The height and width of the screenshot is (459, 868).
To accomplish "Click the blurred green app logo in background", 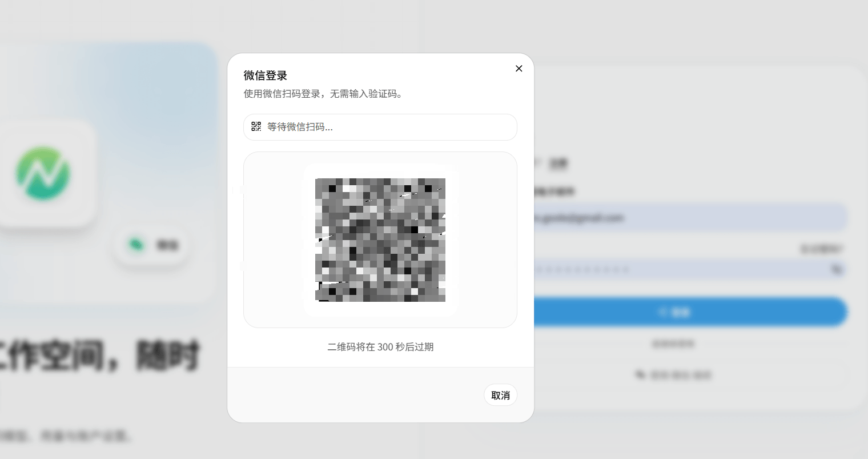I will 43,174.
